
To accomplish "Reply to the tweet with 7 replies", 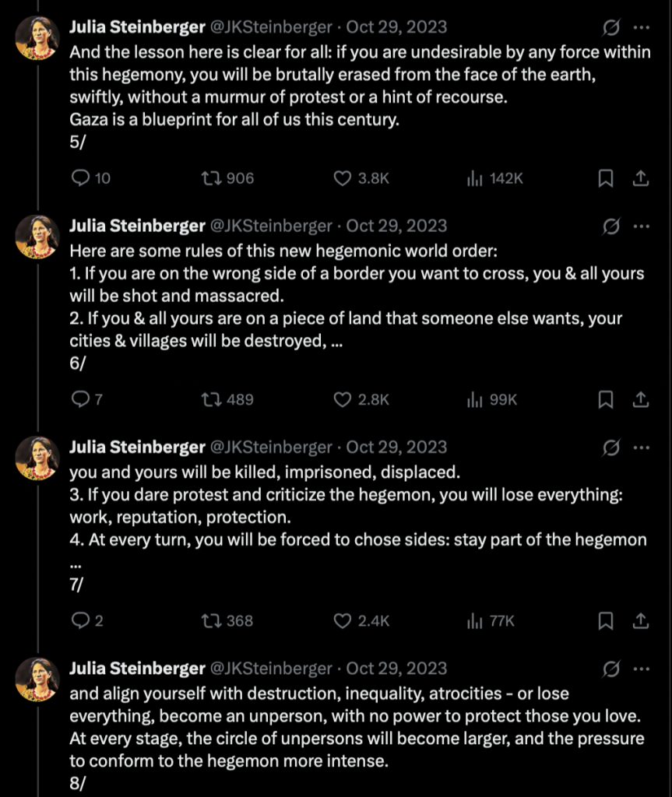I will pyautogui.click(x=81, y=399).
